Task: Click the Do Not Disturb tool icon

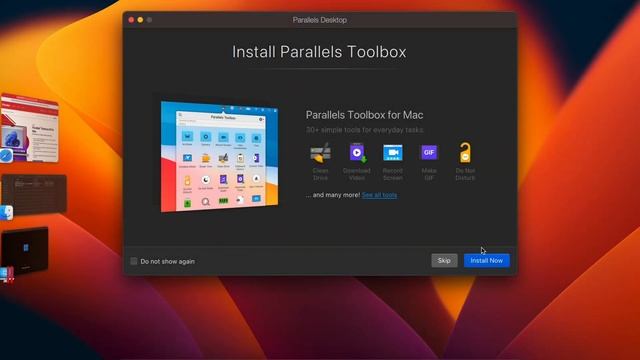Action: (465, 153)
